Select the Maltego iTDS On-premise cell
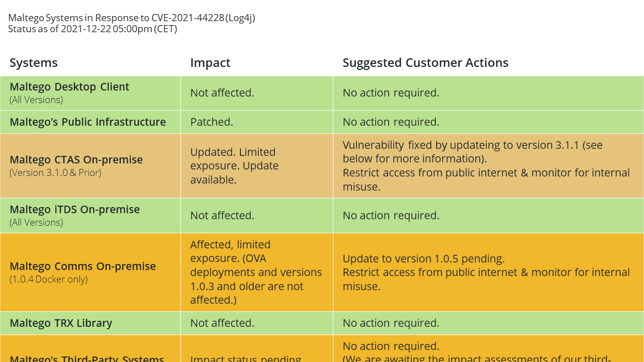644x362 pixels. pyautogui.click(x=91, y=215)
